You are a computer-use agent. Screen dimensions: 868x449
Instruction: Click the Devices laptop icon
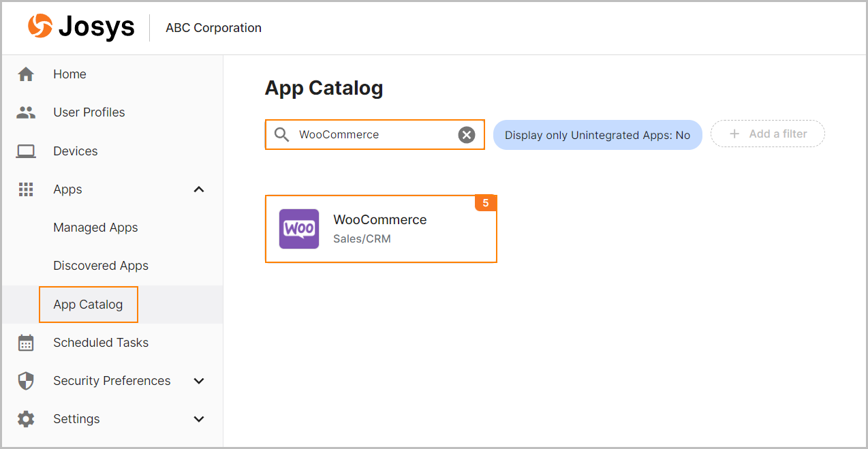point(26,151)
